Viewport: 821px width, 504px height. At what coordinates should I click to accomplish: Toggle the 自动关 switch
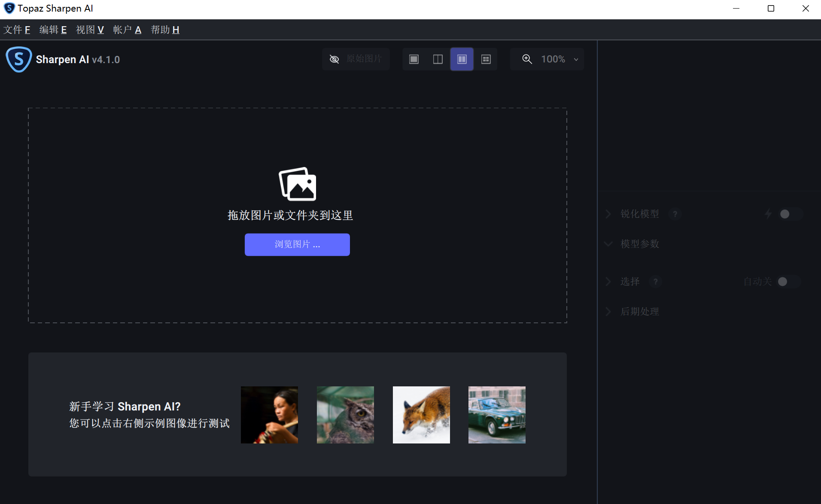788,282
